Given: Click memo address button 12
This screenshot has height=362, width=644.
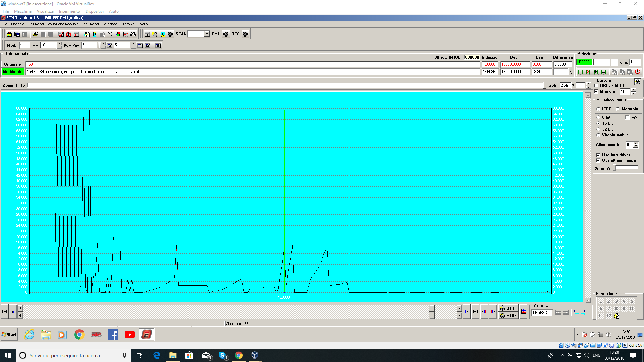Looking at the screenshot, I should 608,316.
